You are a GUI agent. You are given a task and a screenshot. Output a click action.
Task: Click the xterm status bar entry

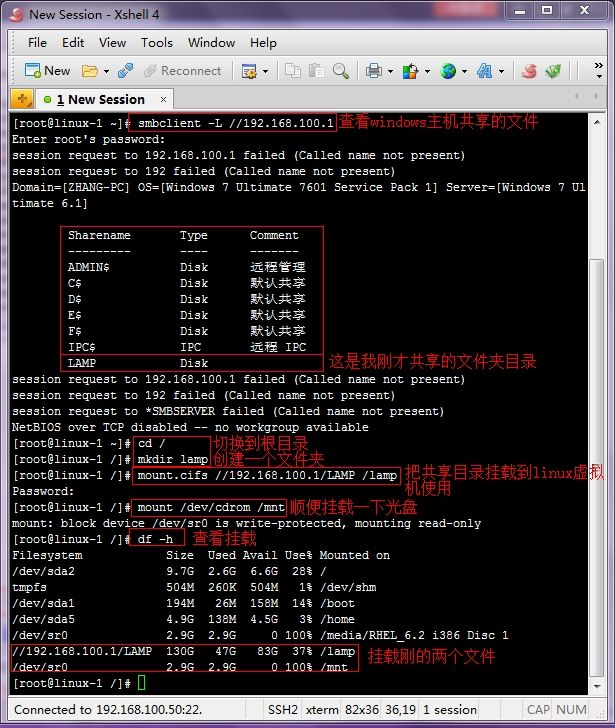[322, 709]
